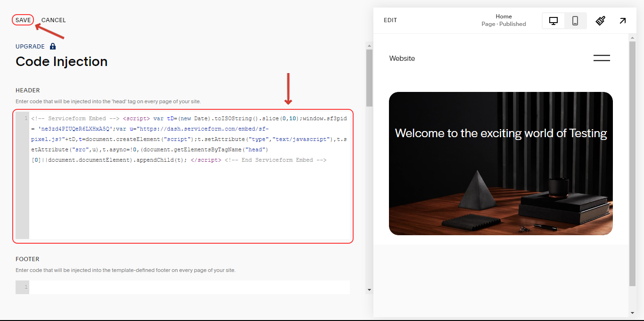644x321 pixels.
Task: Expand preview with the arrow icon
Action: tap(623, 21)
